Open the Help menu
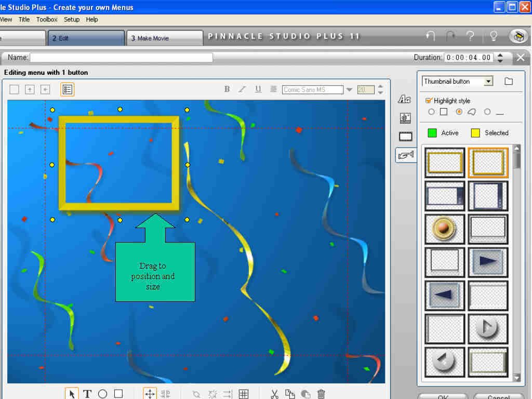Screen dimensions: 532x399 tap(91, 19)
